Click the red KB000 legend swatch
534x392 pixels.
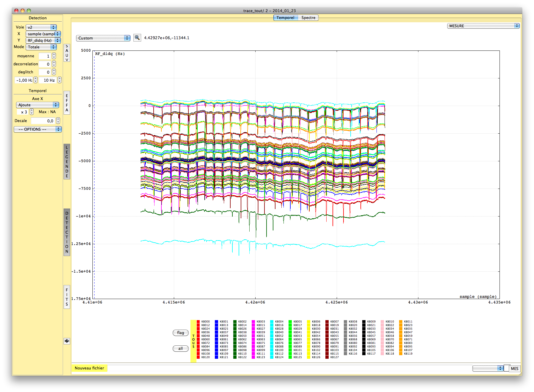point(198,322)
